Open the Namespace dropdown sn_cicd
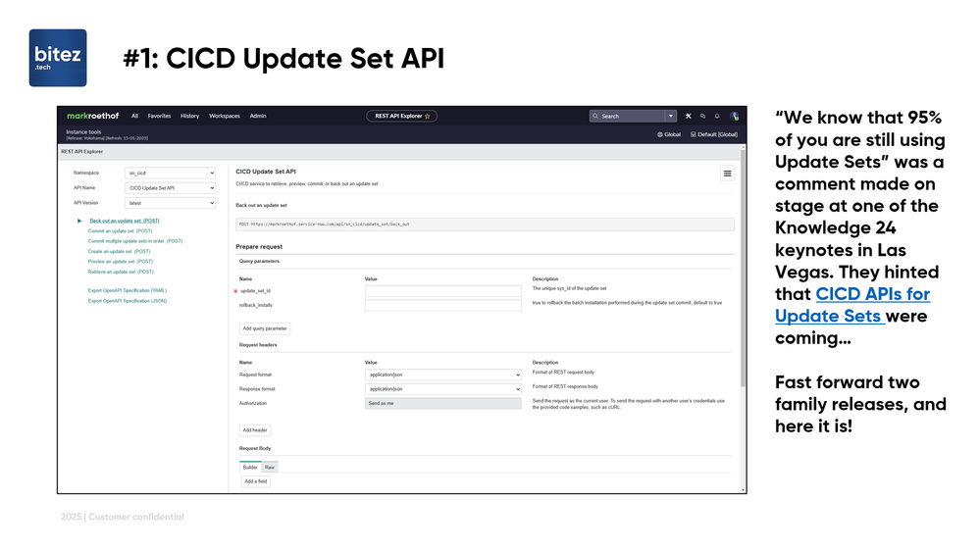Viewport: 980px width, 551px height. 170,174
